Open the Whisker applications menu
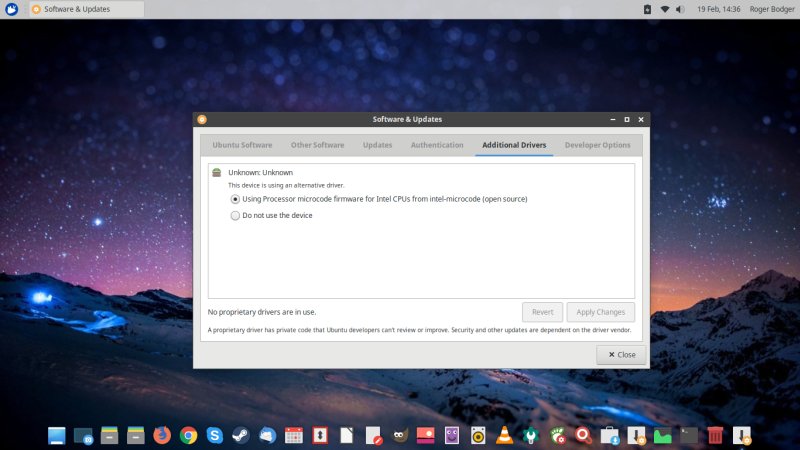Screen dimensions: 800x450 click(x=11, y=9)
